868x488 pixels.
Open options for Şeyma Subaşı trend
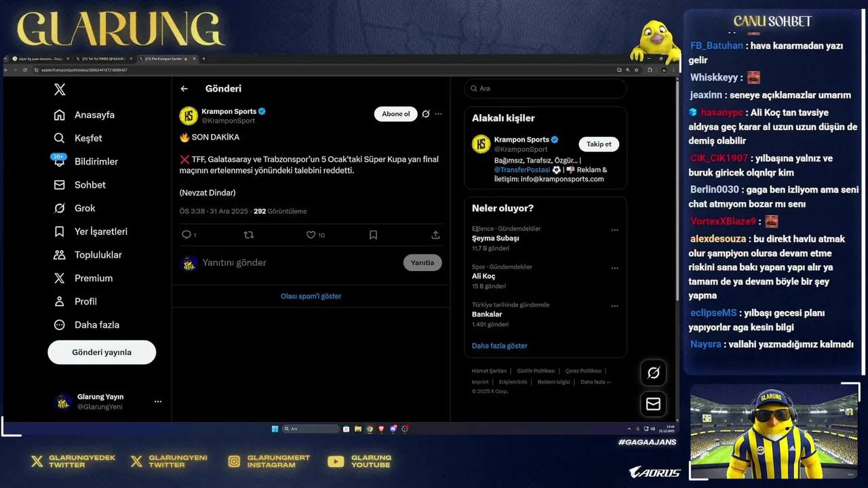pyautogui.click(x=615, y=230)
